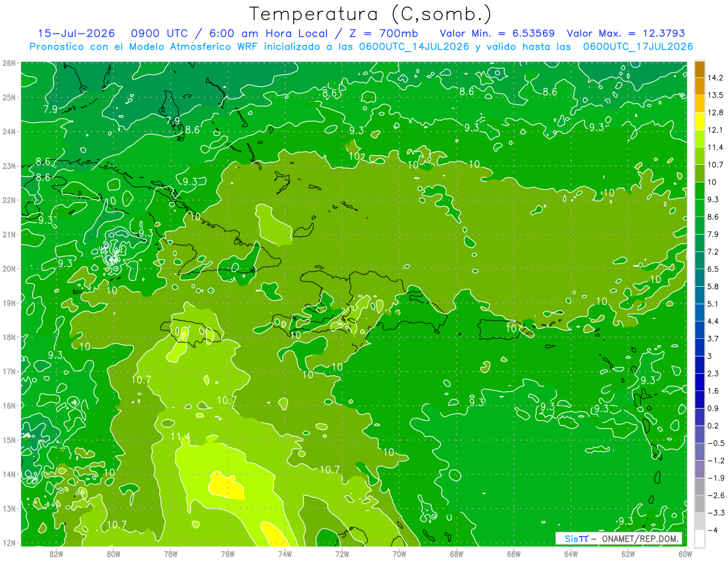Click the "70W" longitude axis label
Screen dimensions: 728x562
coord(399,554)
